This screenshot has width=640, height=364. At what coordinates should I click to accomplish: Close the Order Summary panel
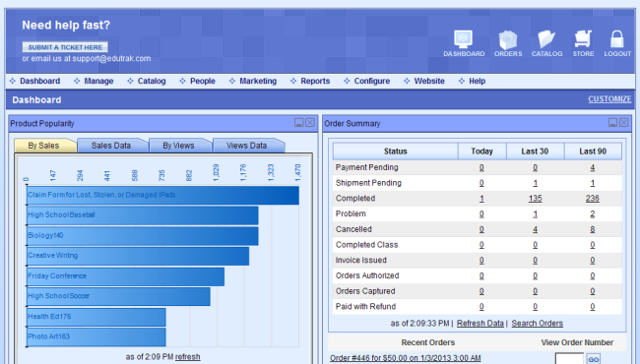623,123
